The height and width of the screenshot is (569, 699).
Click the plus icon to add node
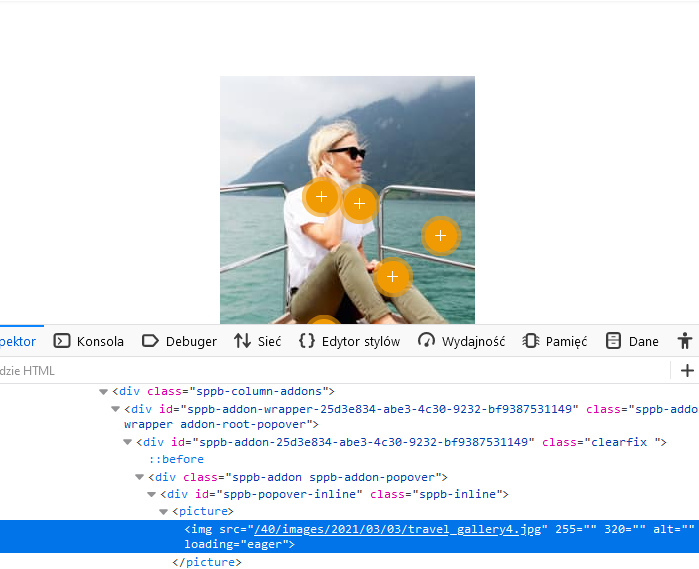[687, 371]
